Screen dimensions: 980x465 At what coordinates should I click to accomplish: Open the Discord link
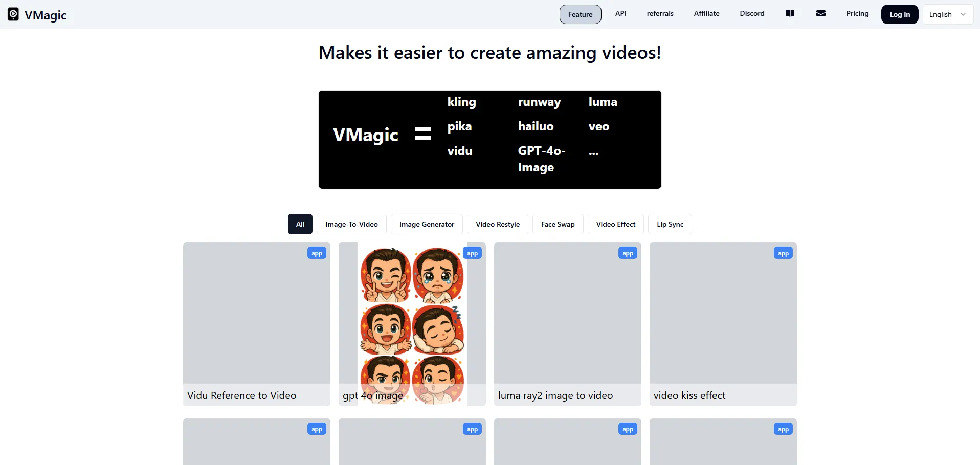point(752,14)
